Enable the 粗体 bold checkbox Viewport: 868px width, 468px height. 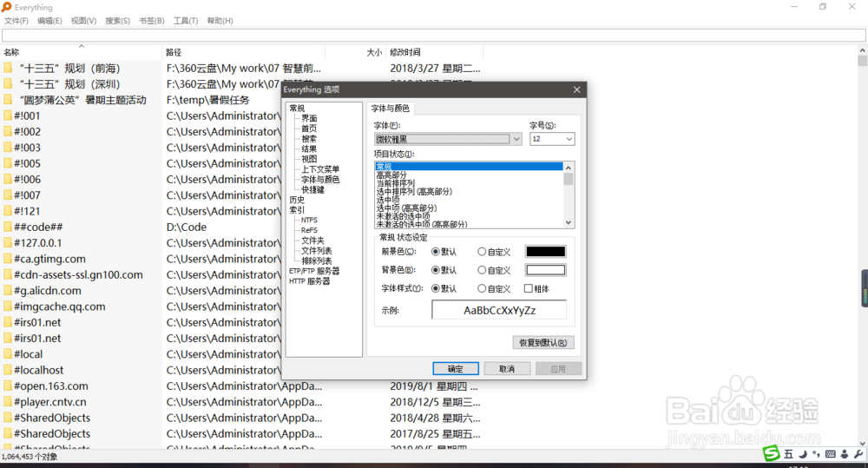(x=528, y=288)
